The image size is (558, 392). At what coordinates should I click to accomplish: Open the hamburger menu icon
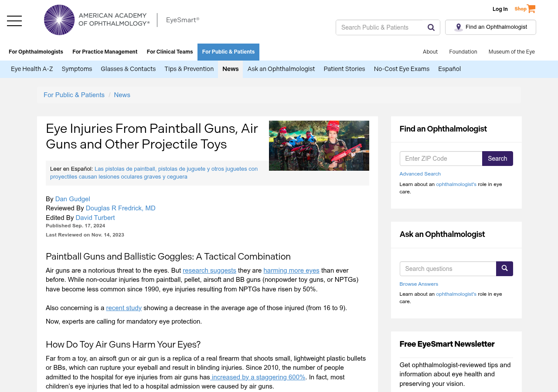coord(14,21)
